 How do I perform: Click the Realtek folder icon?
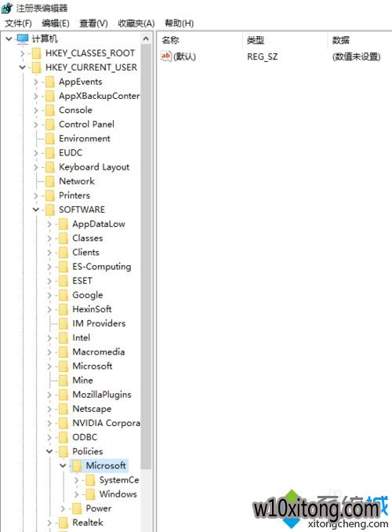click(64, 523)
